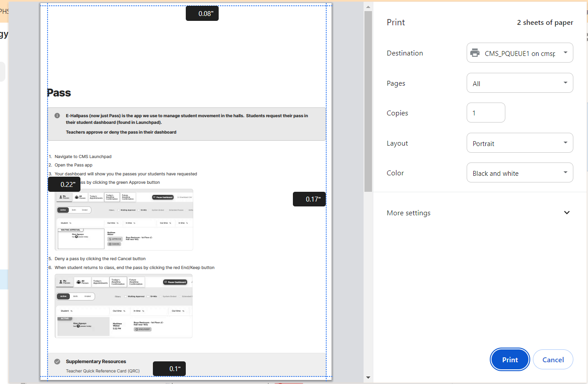Click the preview scrollbar up arrow
This screenshot has width=588, height=384.
coord(368,6)
